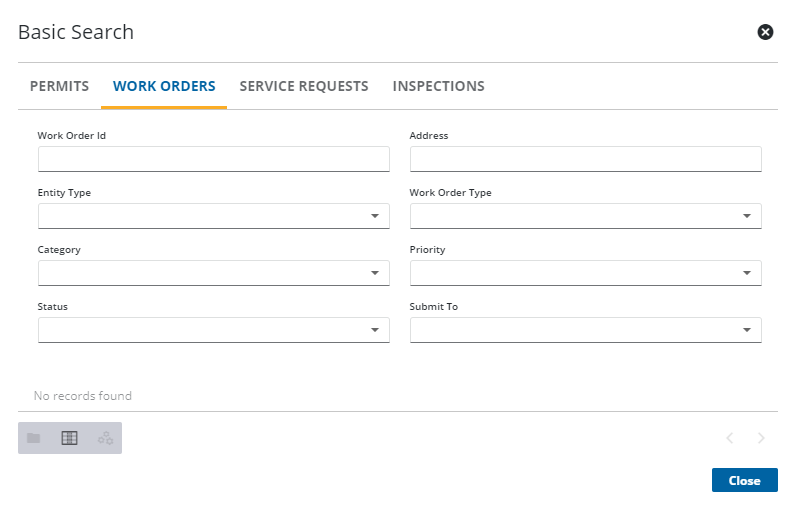Expand the Priority dropdown
This screenshot has height=516, width=796.
point(585,273)
